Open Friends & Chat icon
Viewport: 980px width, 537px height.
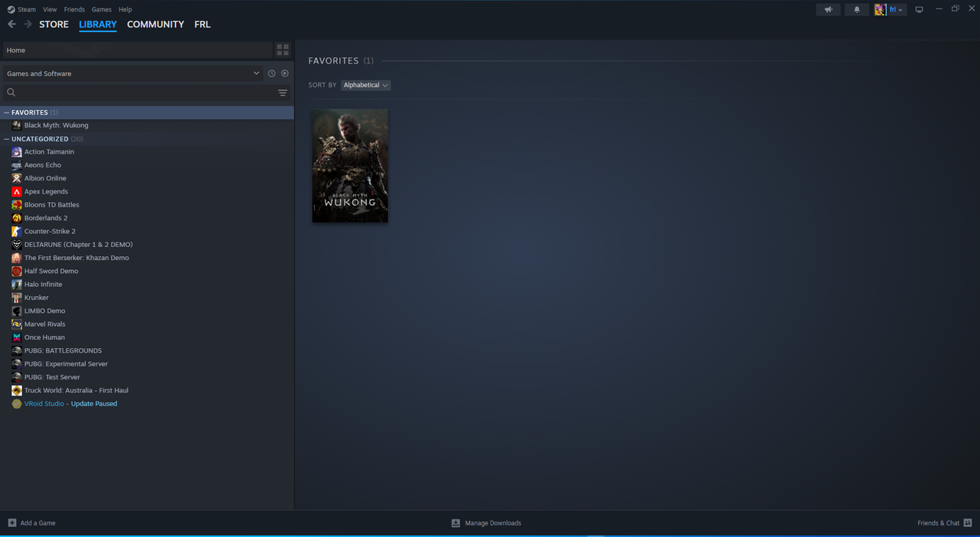point(968,523)
